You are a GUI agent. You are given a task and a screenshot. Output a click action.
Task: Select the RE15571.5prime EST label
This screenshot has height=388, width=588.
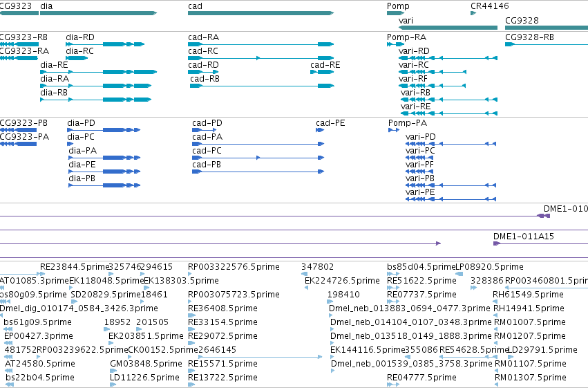pos(222,364)
